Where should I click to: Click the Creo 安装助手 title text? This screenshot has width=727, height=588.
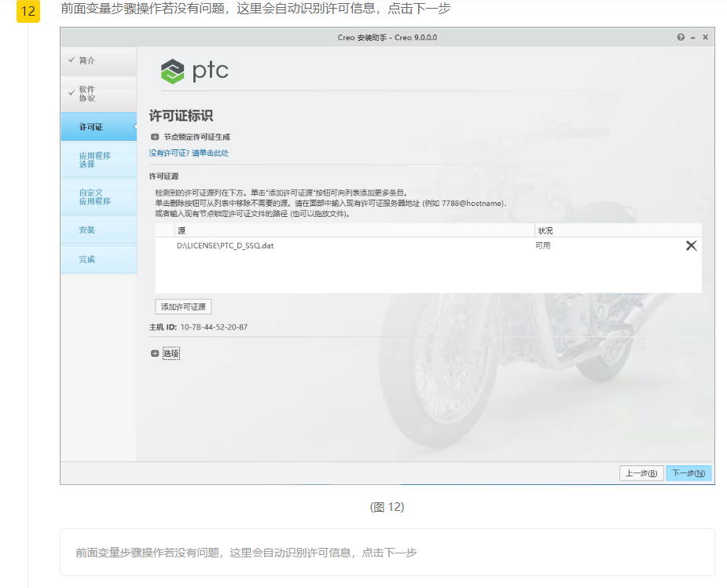[387, 38]
